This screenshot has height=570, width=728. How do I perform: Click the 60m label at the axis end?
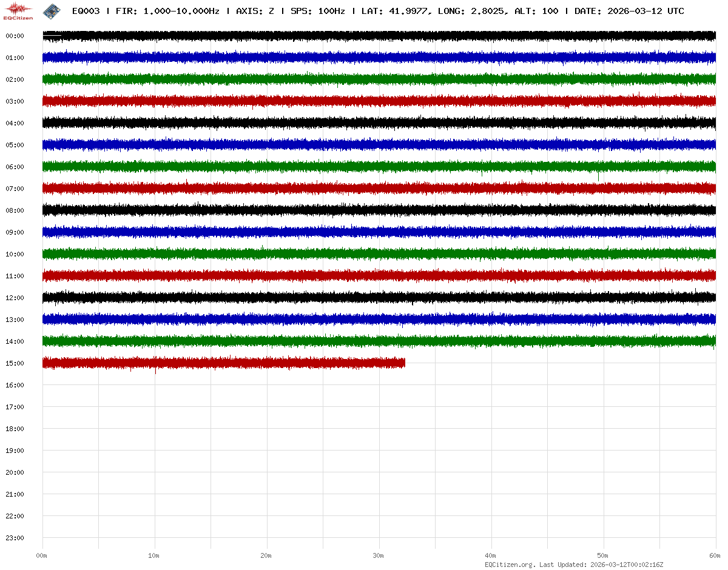pyautogui.click(x=715, y=556)
